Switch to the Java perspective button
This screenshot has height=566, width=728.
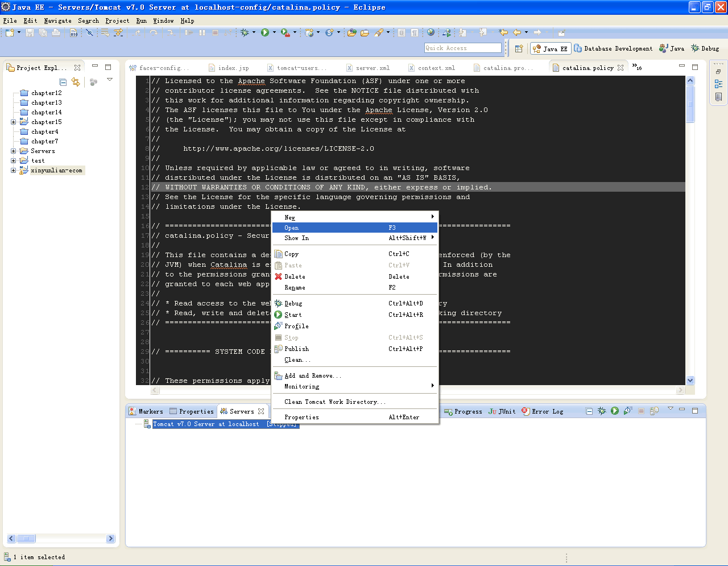(x=672, y=49)
